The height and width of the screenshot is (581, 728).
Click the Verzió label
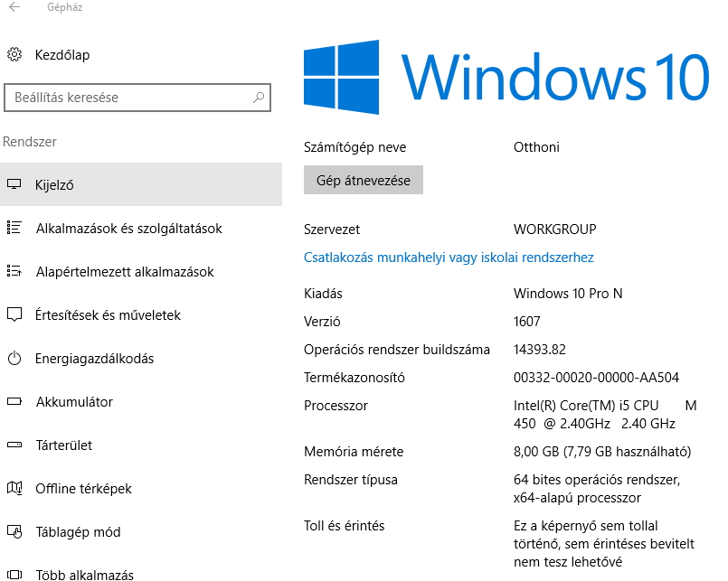pos(322,321)
